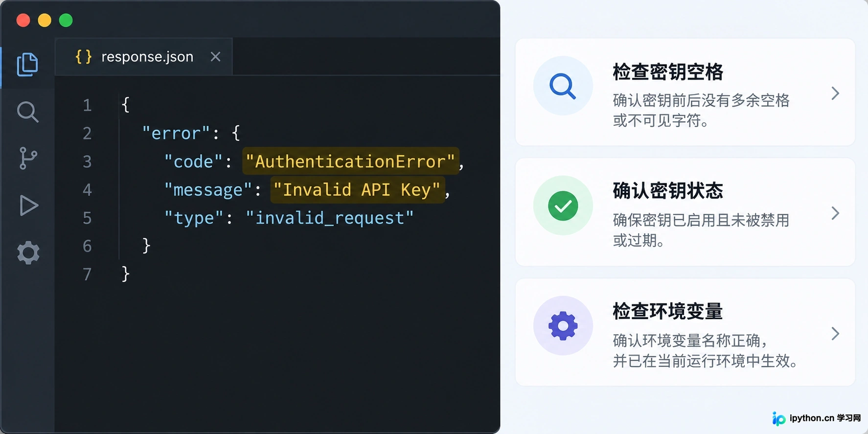Click the highlighted "Invalid API Key" value

357,189
